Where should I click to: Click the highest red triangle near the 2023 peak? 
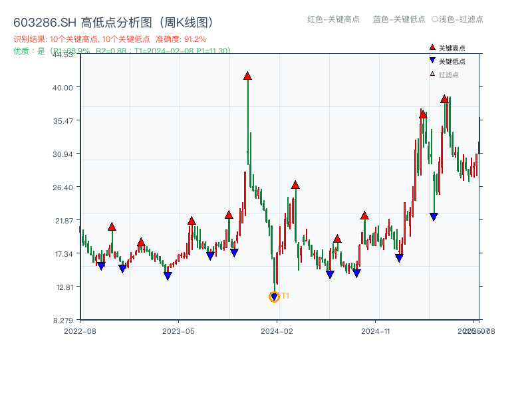(x=248, y=75)
